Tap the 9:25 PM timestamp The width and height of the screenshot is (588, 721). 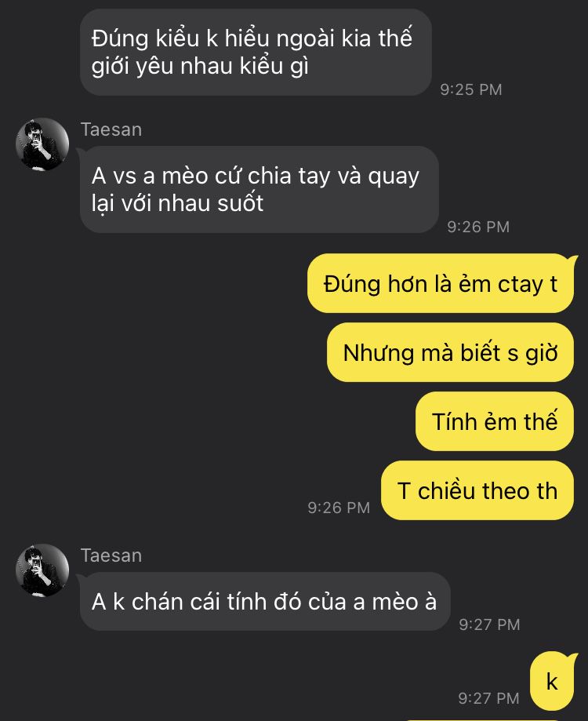tap(471, 89)
